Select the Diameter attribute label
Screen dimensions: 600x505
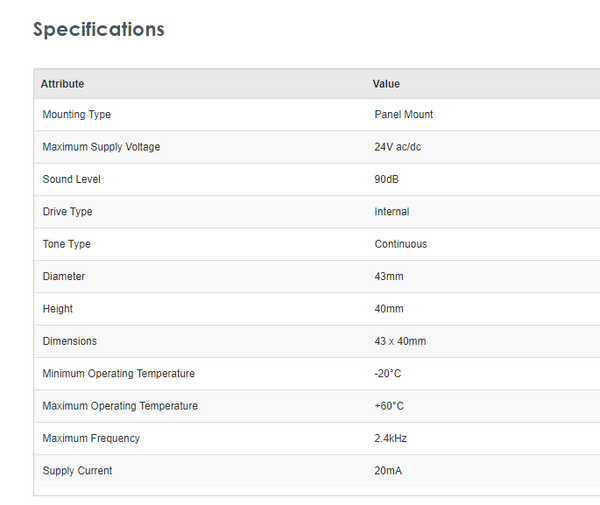click(63, 276)
